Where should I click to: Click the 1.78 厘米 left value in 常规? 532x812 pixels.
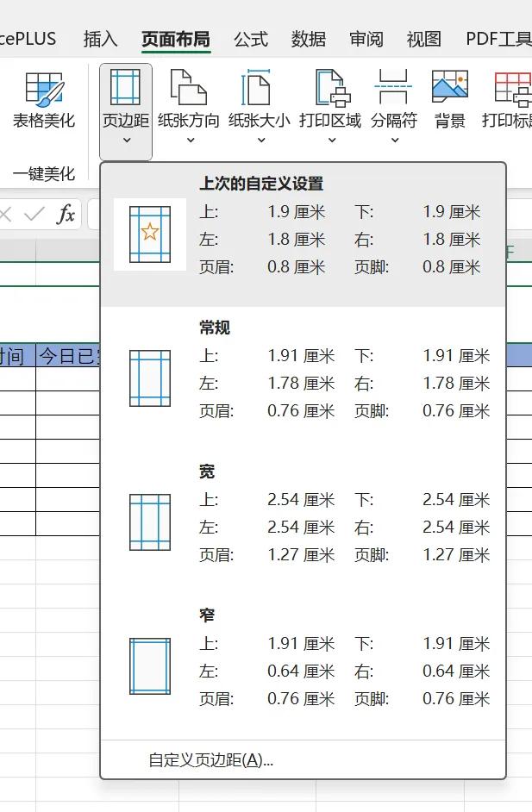point(301,384)
